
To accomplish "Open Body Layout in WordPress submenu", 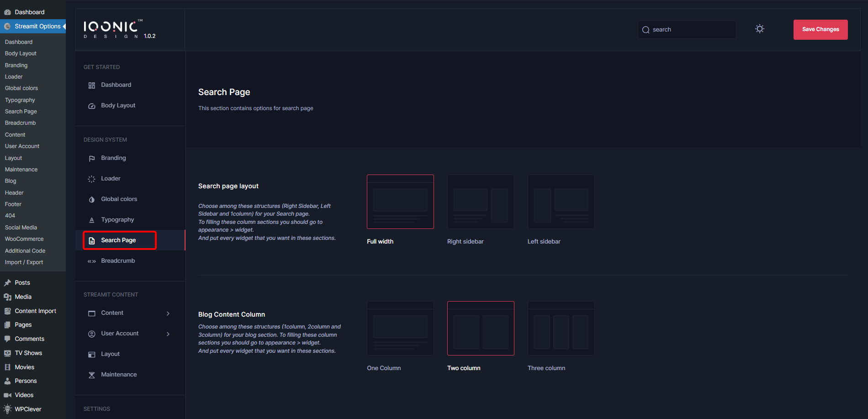I will click(21, 53).
